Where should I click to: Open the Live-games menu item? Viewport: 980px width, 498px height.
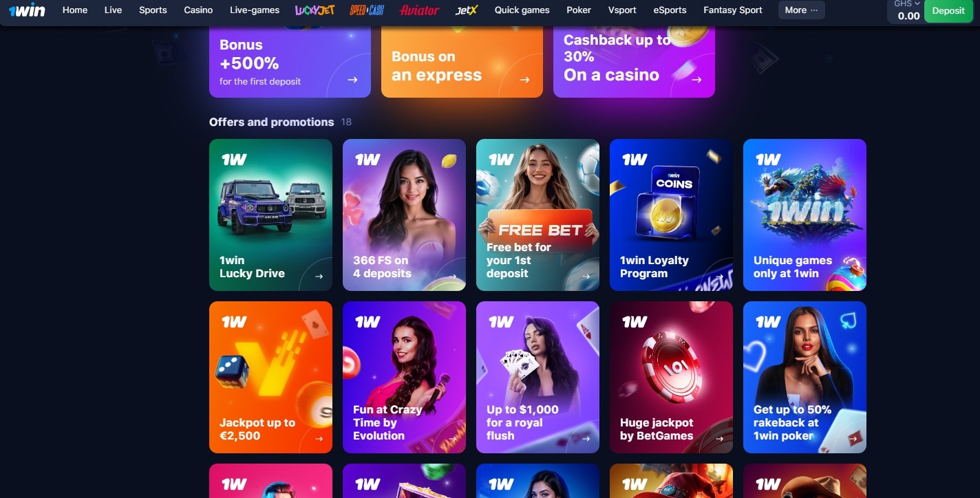[255, 10]
